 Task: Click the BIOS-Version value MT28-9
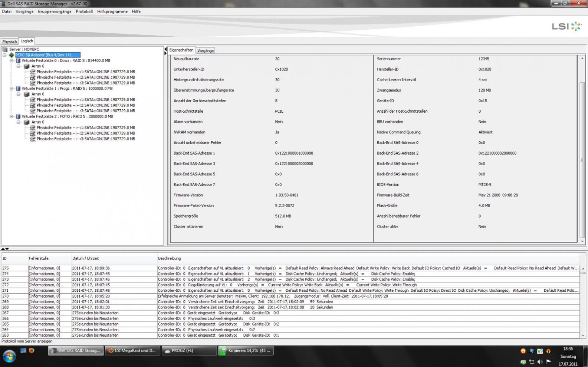484,185
